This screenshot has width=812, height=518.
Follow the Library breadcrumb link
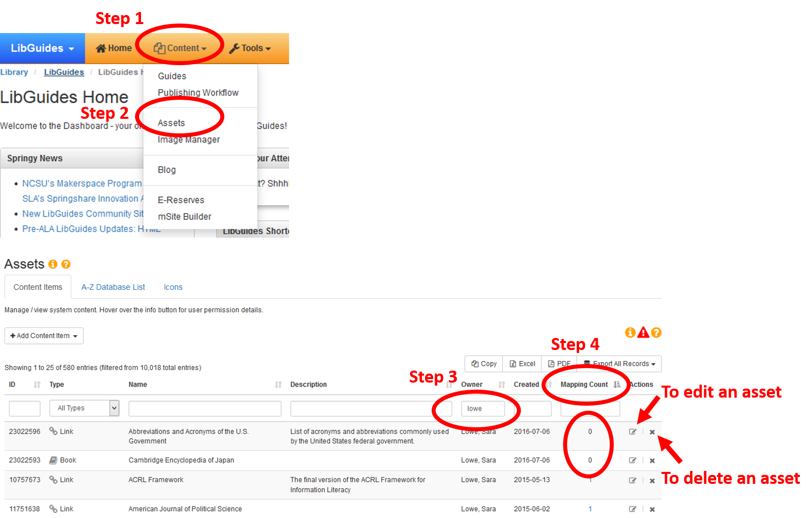click(14, 72)
